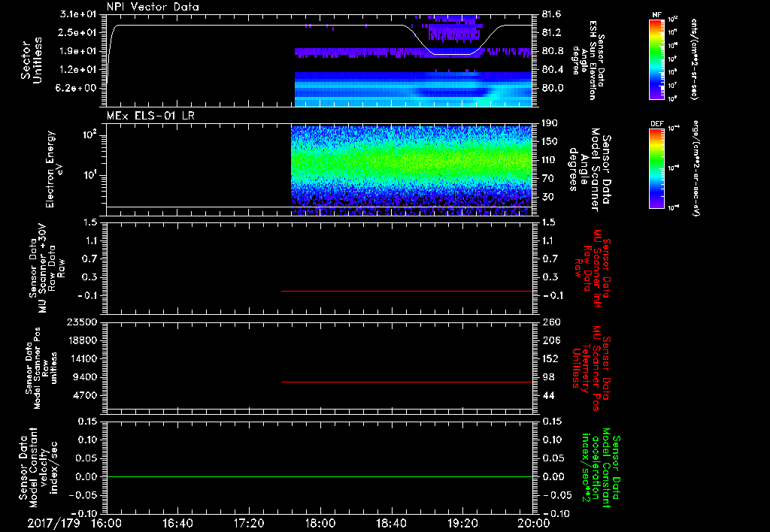This screenshot has height=532, width=770.
Task: Click the "4700" scanner position tick
Action: click(x=84, y=395)
